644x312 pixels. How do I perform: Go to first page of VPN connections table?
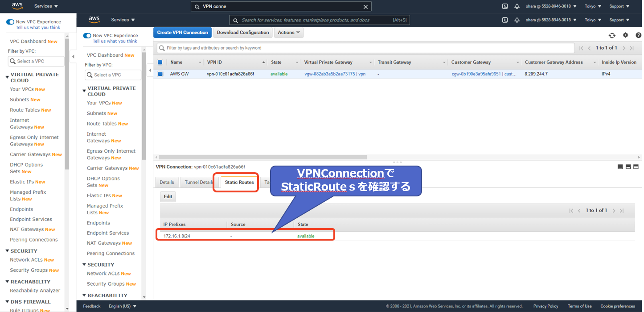581,48
